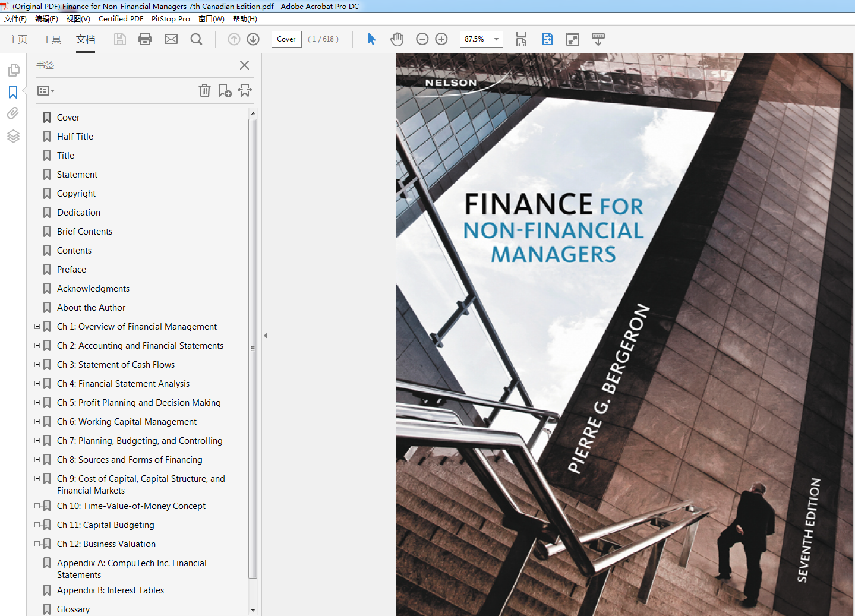Open Page Thumbnails panel icon
This screenshot has width=855, height=616.
click(x=13, y=70)
